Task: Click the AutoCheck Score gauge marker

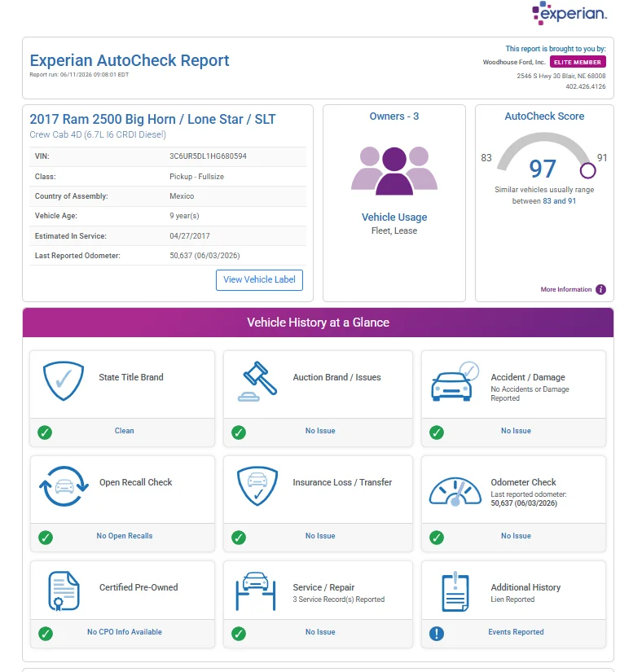Action: click(587, 170)
